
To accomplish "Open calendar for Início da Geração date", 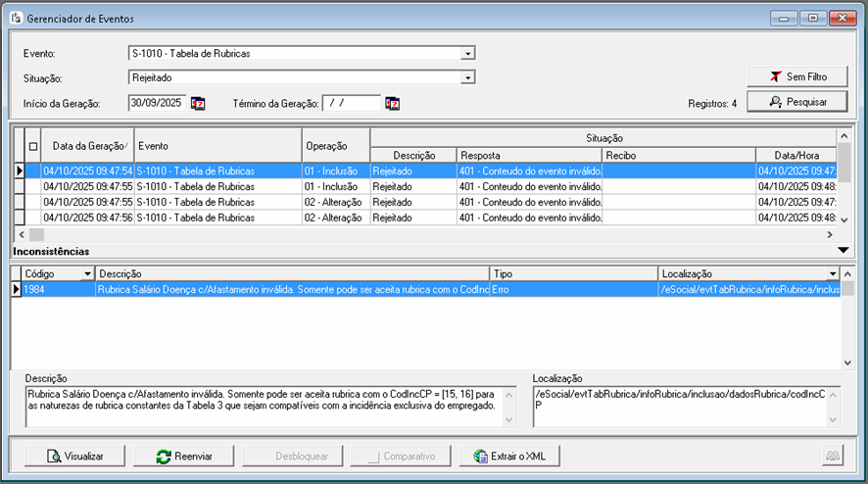I will 198,103.
